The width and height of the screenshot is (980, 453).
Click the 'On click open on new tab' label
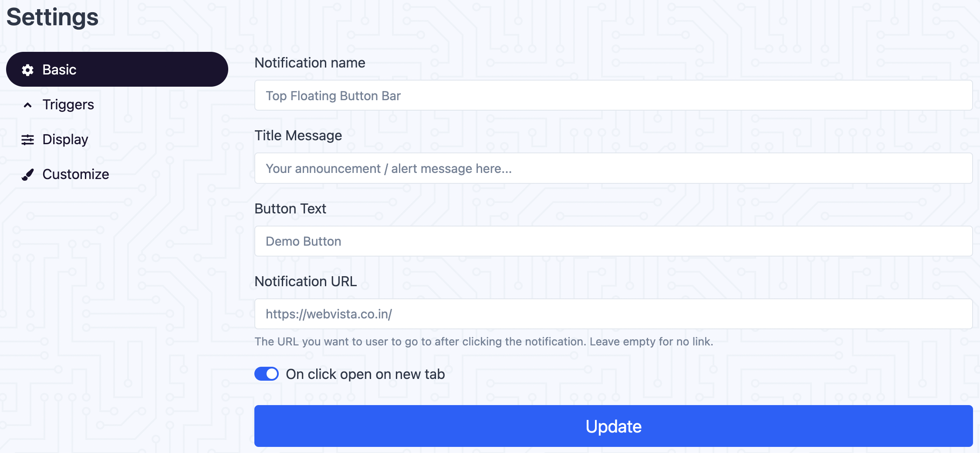point(365,374)
